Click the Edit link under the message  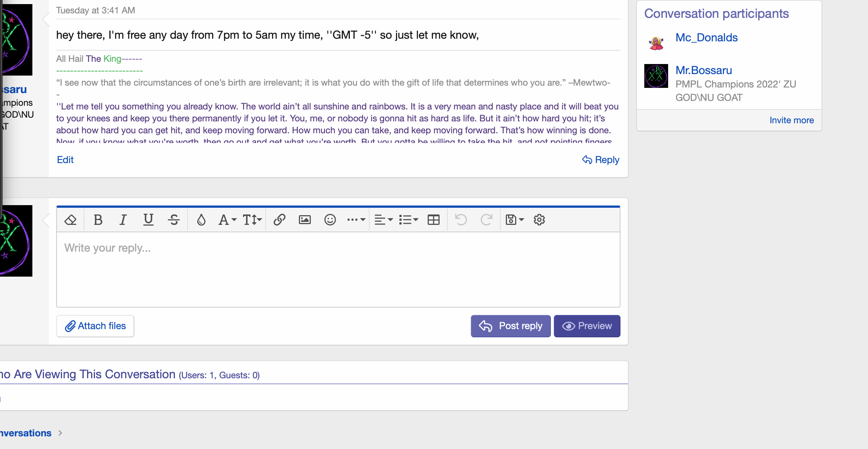click(65, 160)
